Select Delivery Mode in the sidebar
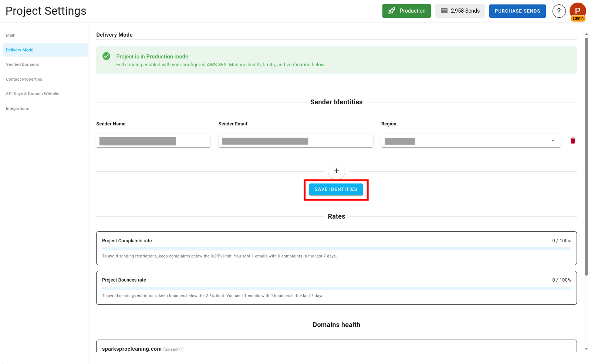The image size is (591, 364). tap(45, 50)
